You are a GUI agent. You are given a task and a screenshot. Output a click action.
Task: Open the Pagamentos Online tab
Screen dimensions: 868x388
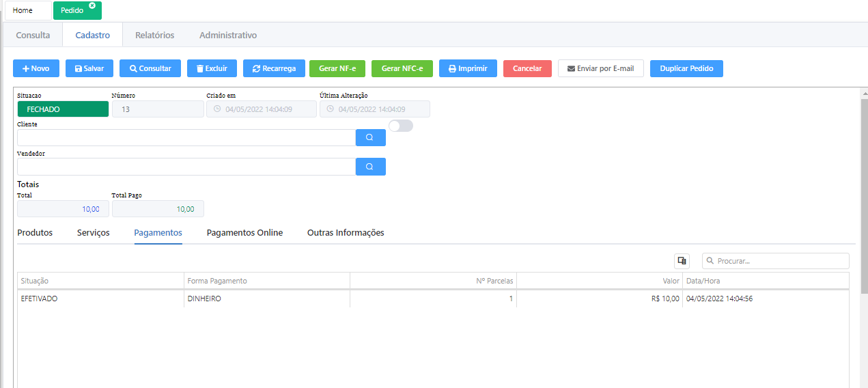[244, 233]
